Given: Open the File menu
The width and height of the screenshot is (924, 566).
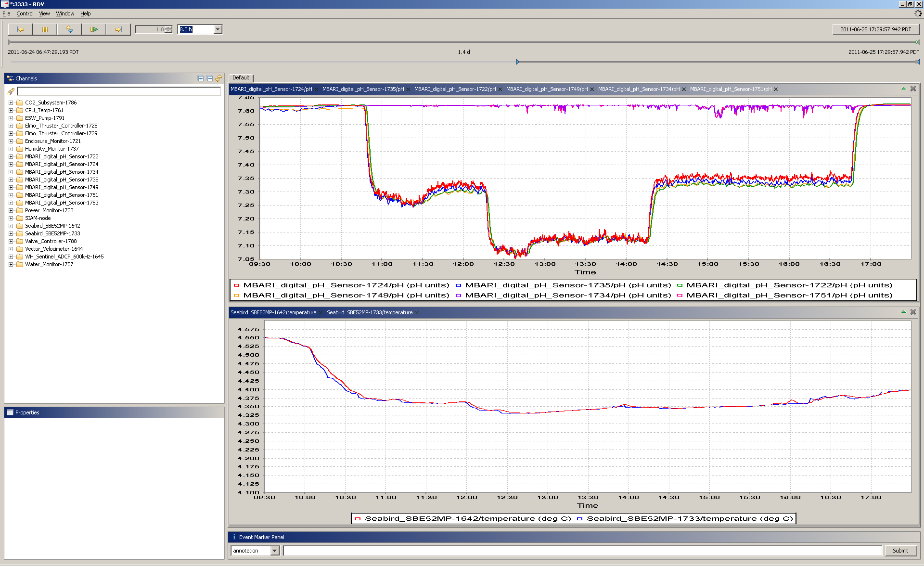Looking at the screenshot, I should [x=6, y=13].
